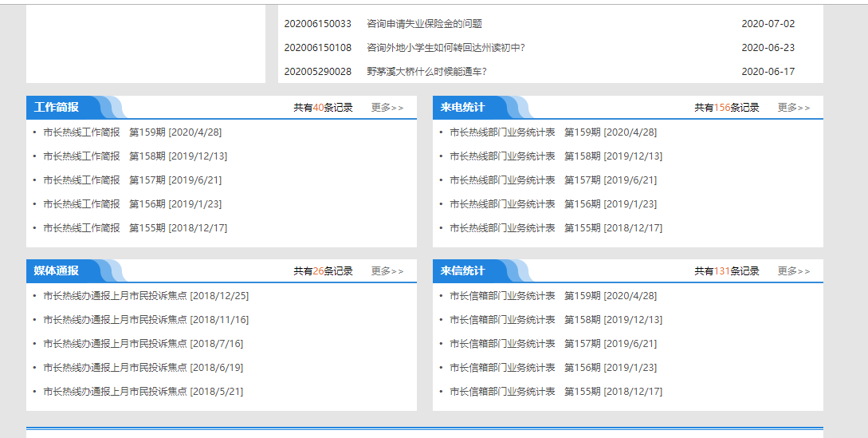Open 市民投诉焦点 report dated 2018/7/16
The height and width of the screenshot is (438, 868).
143,344
